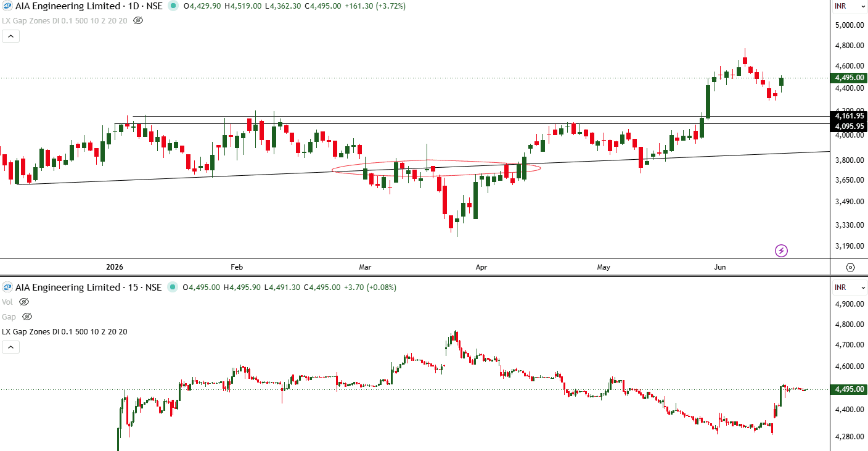
Task: Click the green market status dot in daily chart
Action: point(173,6)
